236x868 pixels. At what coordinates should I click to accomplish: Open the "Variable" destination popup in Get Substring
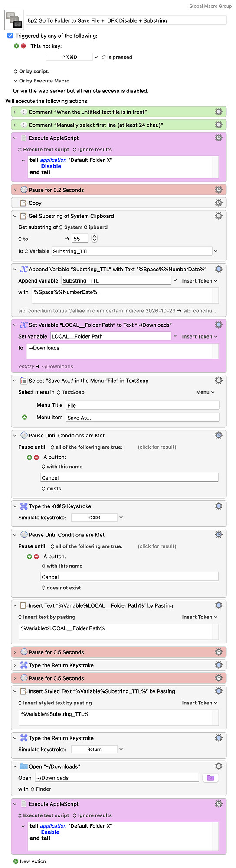tap(36, 251)
